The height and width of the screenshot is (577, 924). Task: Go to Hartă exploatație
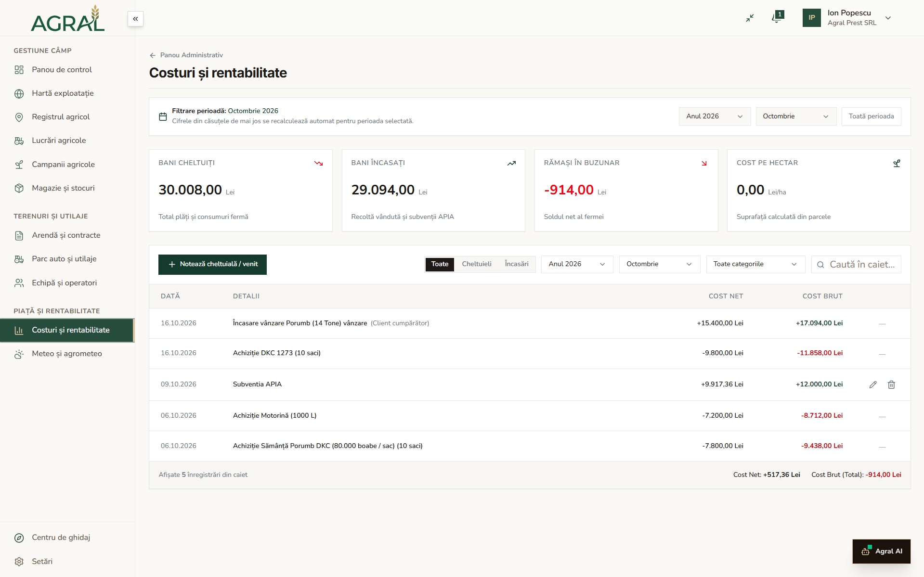pyautogui.click(x=67, y=93)
